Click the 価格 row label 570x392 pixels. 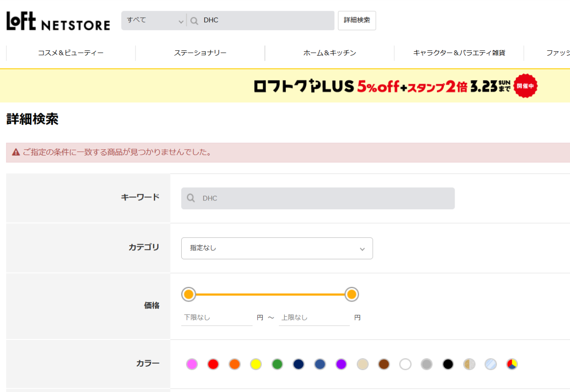point(152,306)
